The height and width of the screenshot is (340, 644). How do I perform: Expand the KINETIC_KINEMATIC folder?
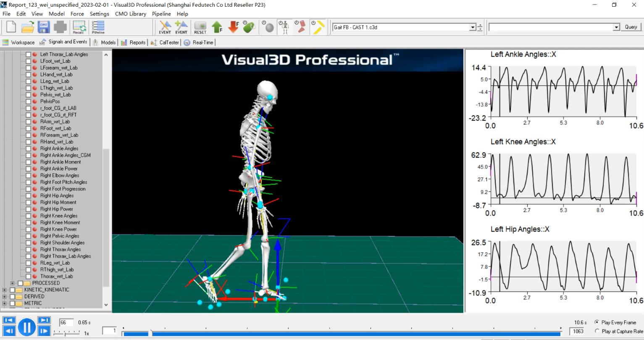(x=5, y=290)
